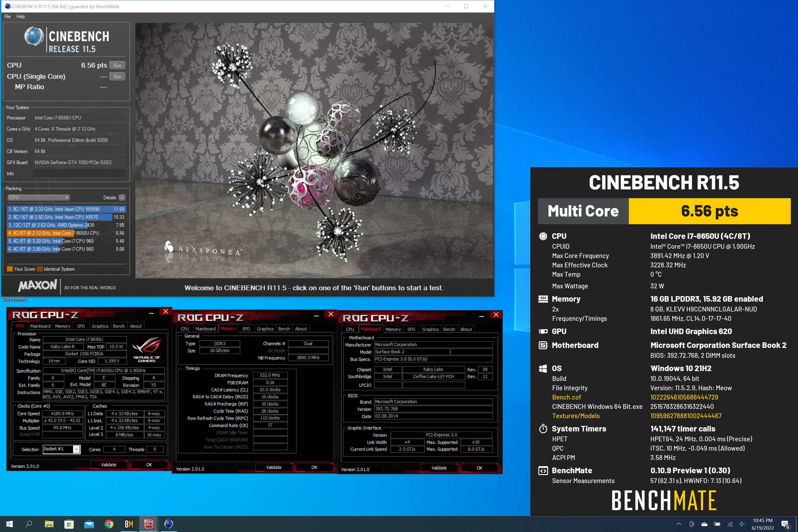Select ranking row AMD Opteron 2435
This screenshot has height=532, width=798.
point(66,225)
